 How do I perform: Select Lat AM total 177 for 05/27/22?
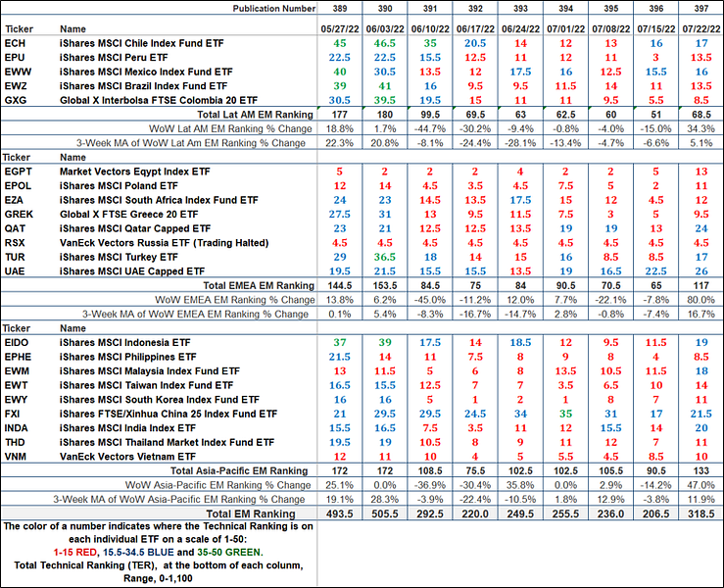340,115
